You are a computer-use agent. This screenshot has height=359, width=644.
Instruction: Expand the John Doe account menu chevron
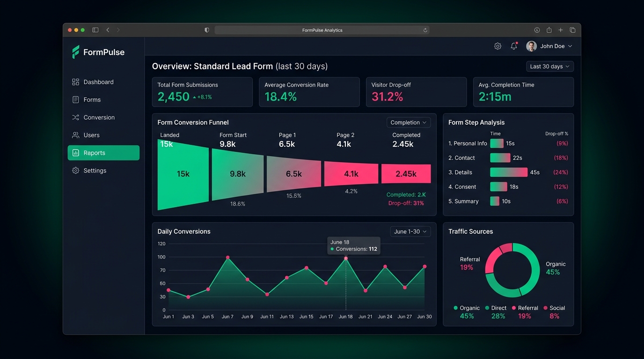click(x=570, y=46)
